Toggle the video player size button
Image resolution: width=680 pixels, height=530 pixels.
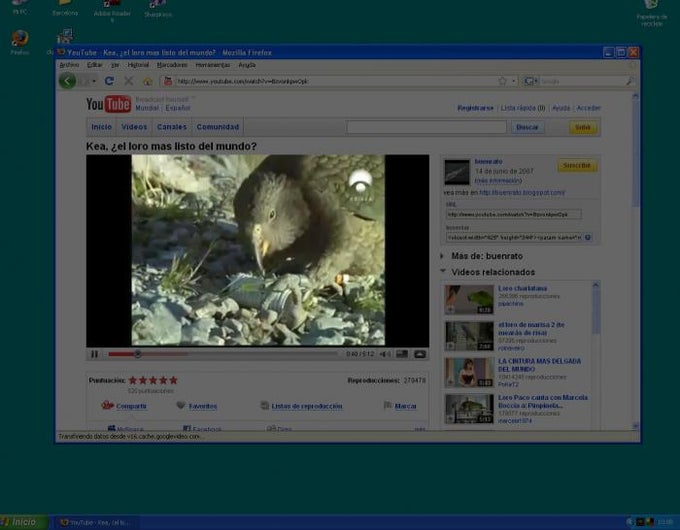(x=402, y=354)
